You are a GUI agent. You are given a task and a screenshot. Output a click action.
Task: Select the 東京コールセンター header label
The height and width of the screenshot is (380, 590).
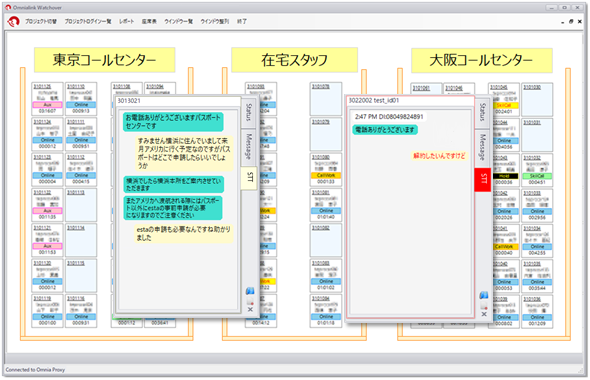tap(105, 60)
